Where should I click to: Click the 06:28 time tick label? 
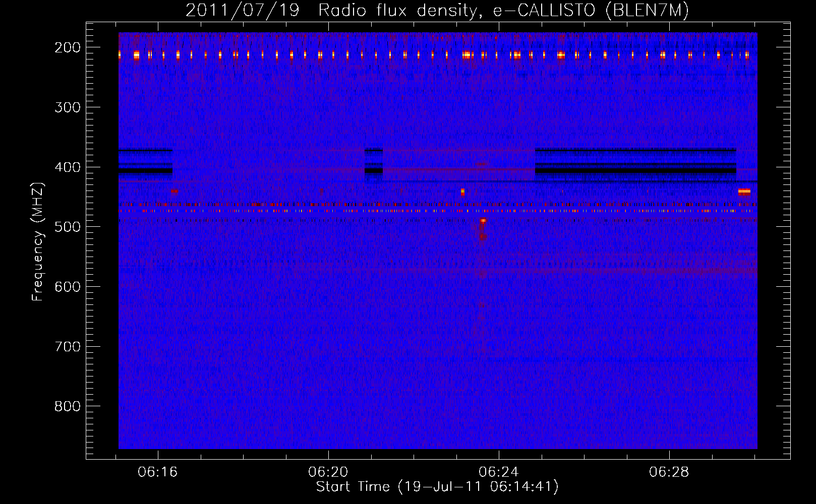pyautogui.click(x=669, y=472)
